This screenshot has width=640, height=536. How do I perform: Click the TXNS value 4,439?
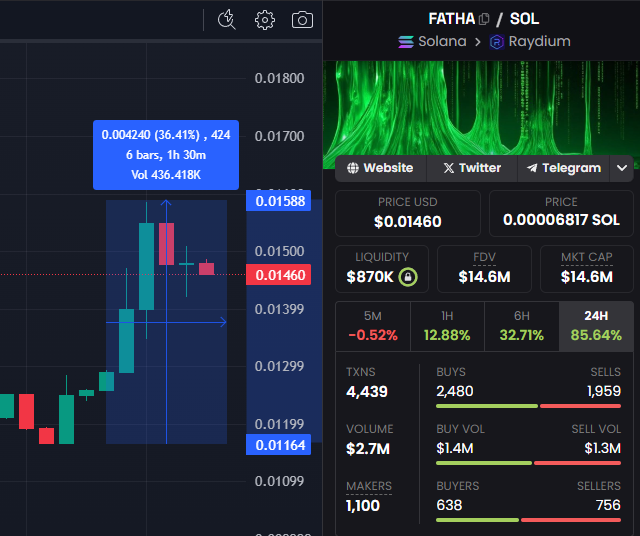point(367,392)
